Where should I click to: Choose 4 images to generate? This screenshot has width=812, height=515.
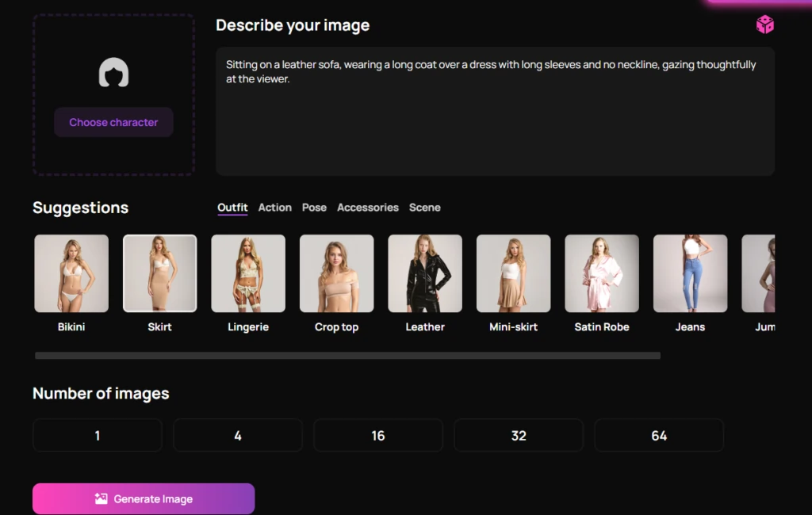238,436
